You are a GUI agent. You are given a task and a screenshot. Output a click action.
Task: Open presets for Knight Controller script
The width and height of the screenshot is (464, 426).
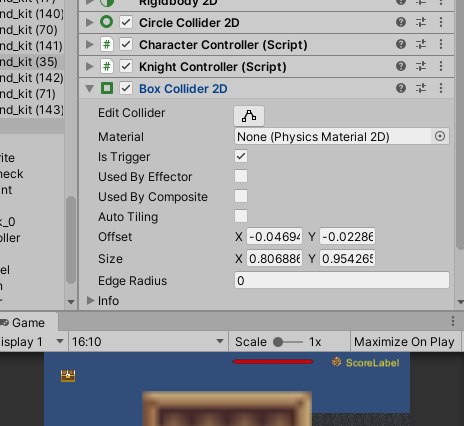pos(421,66)
